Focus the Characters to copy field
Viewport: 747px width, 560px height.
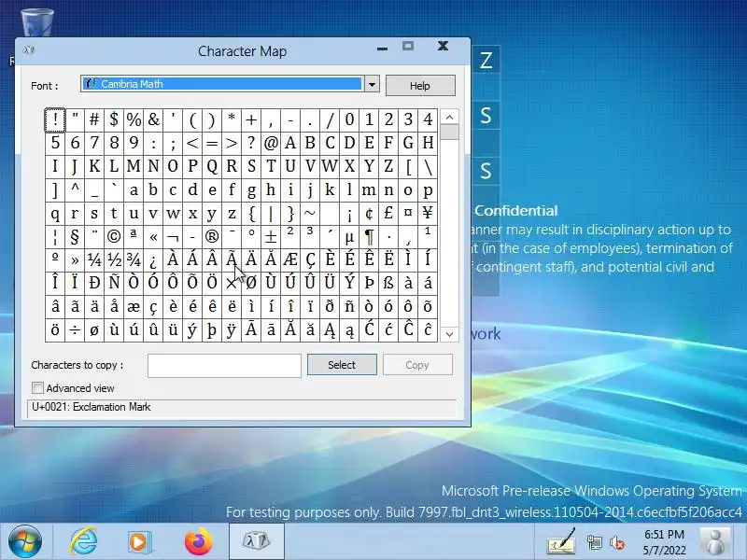[x=224, y=365]
